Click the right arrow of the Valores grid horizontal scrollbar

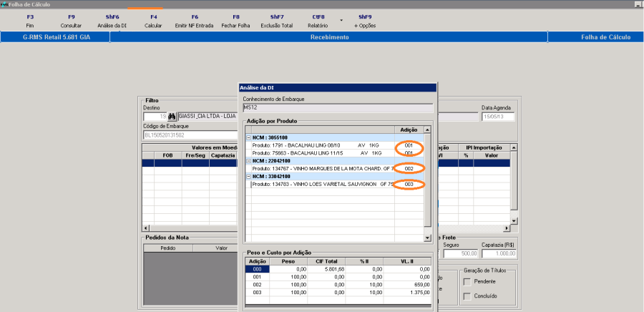507,228
